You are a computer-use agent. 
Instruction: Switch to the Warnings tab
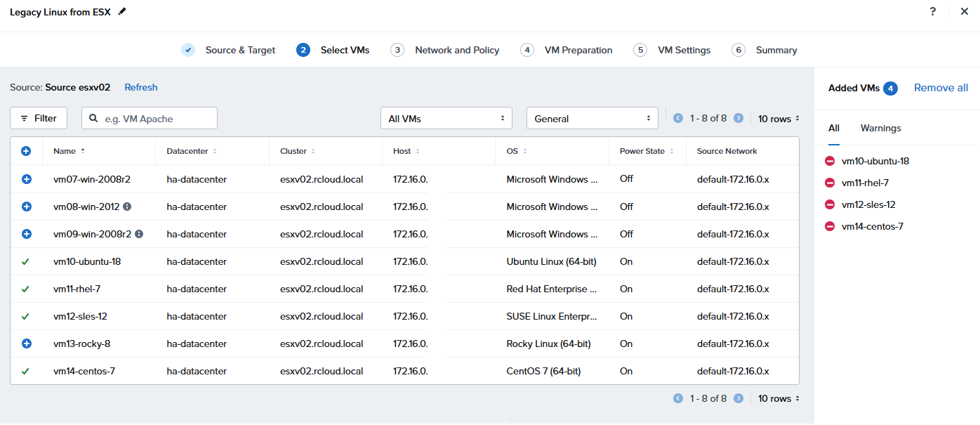880,128
